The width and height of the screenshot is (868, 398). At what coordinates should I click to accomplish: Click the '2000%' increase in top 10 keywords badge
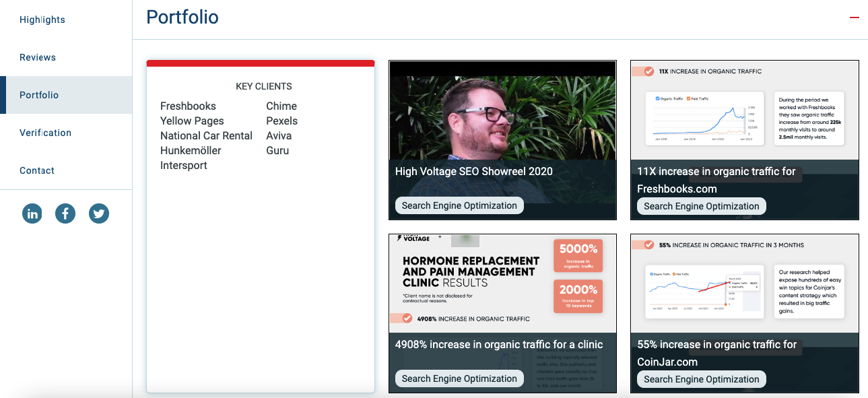(578, 296)
